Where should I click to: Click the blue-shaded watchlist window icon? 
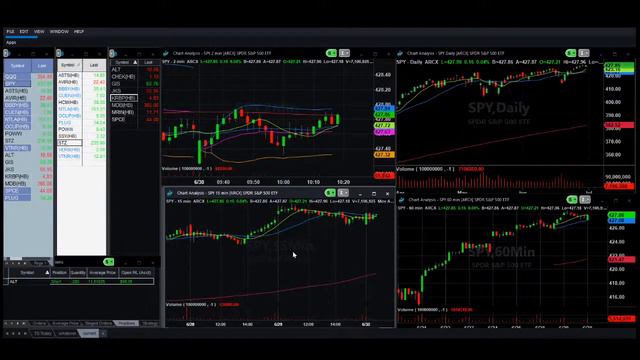point(7,53)
